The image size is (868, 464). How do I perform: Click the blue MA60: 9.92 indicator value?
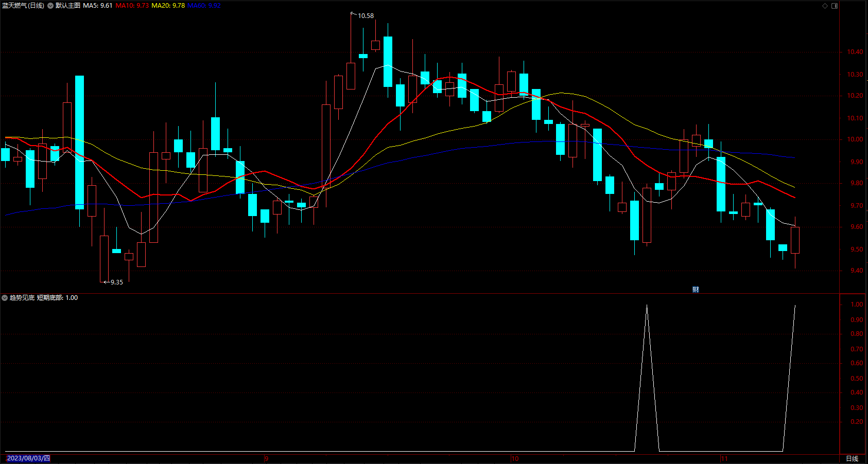click(204, 6)
